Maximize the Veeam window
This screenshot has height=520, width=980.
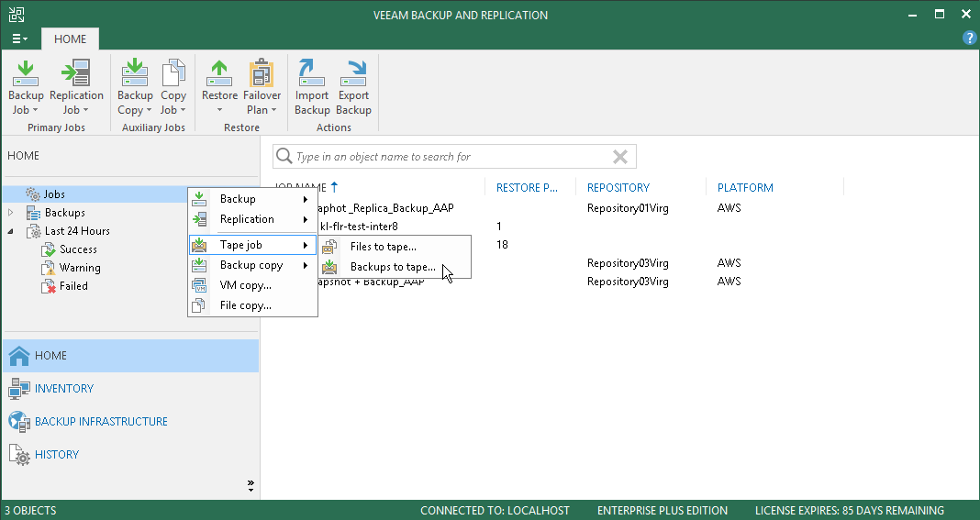940,14
